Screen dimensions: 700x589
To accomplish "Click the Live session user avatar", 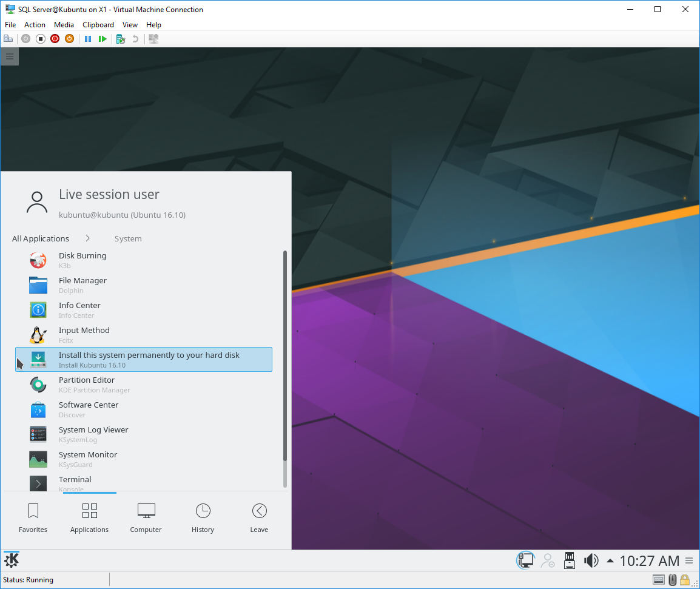I will tap(37, 203).
